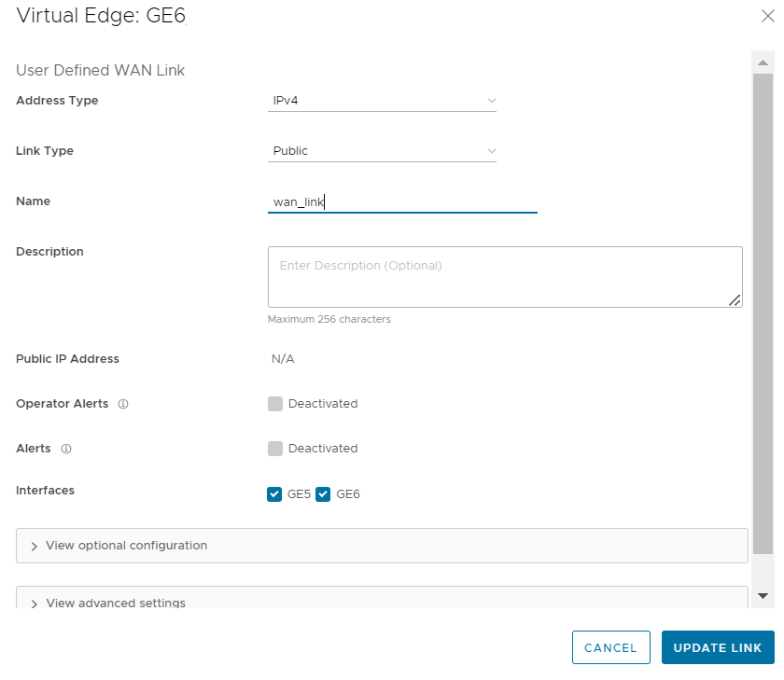The height and width of the screenshot is (680, 784).
Task: Click into the Description text area
Action: click(504, 276)
